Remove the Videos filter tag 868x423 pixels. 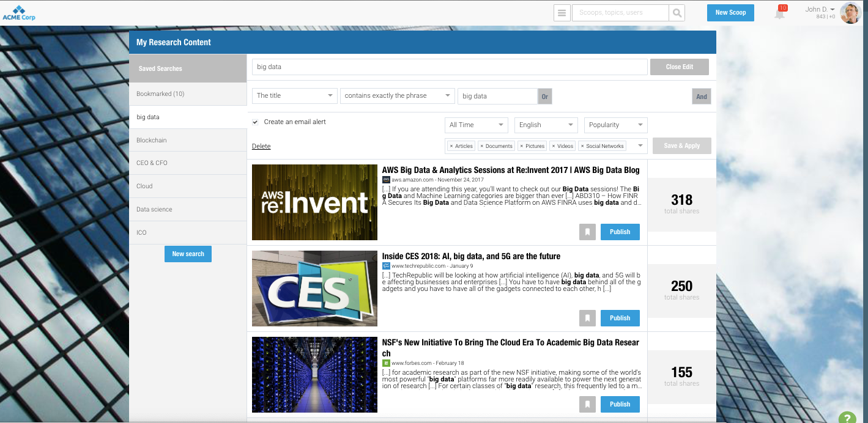click(553, 147)
